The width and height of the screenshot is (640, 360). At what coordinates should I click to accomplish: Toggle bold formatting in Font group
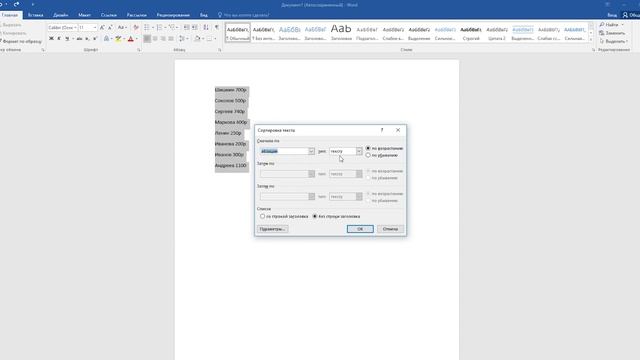51,38
